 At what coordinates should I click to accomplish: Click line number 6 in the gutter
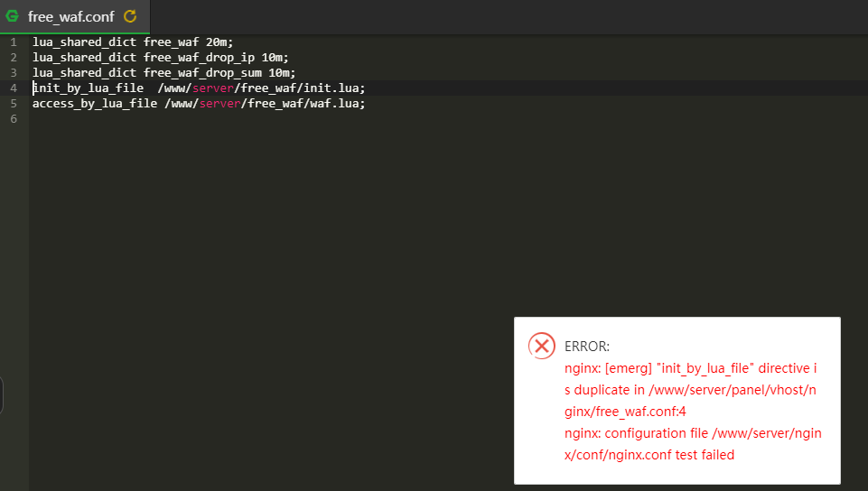[x=14, y=119]
